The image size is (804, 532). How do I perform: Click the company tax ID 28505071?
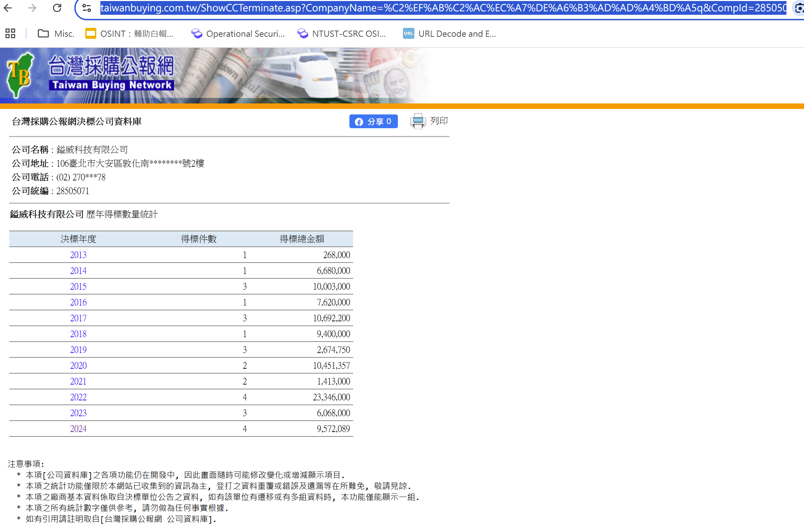73,191
